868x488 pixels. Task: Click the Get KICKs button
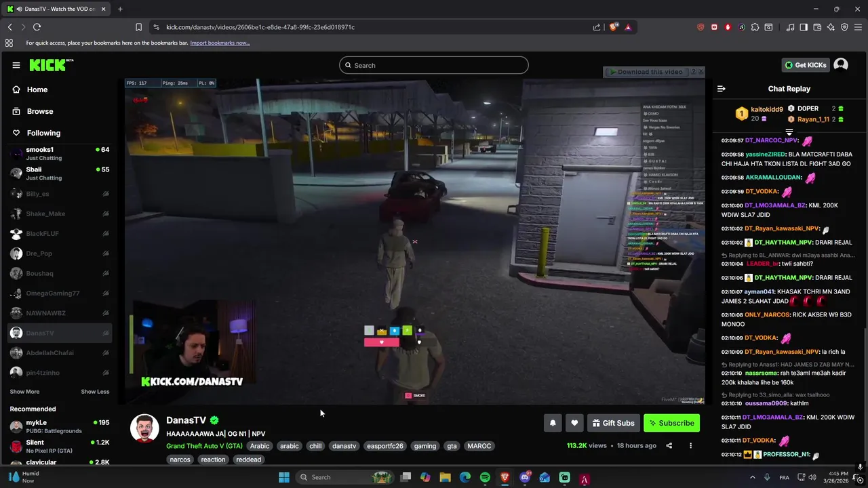click(805, 65)
